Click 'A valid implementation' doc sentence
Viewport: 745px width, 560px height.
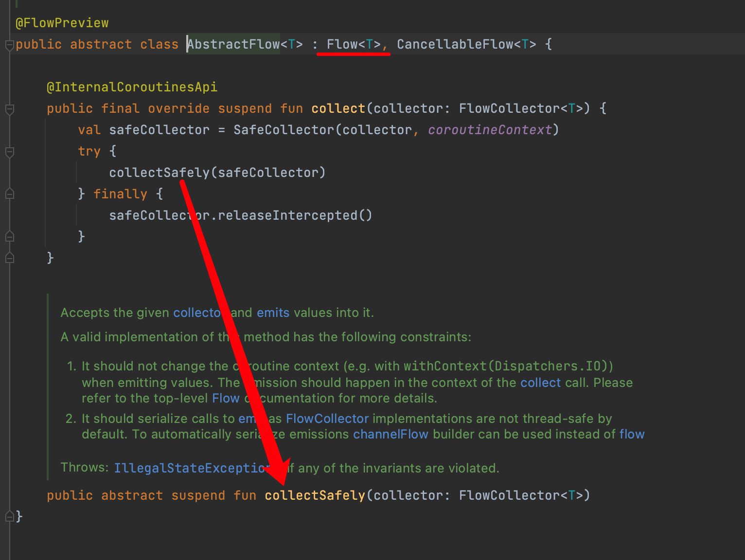[266, 337]
